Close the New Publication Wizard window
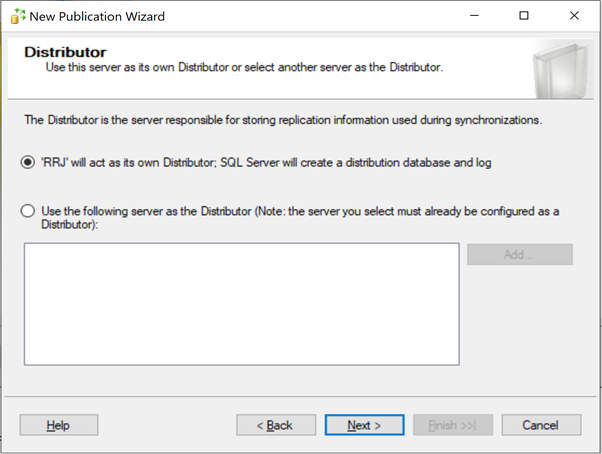 pos(574,16)
